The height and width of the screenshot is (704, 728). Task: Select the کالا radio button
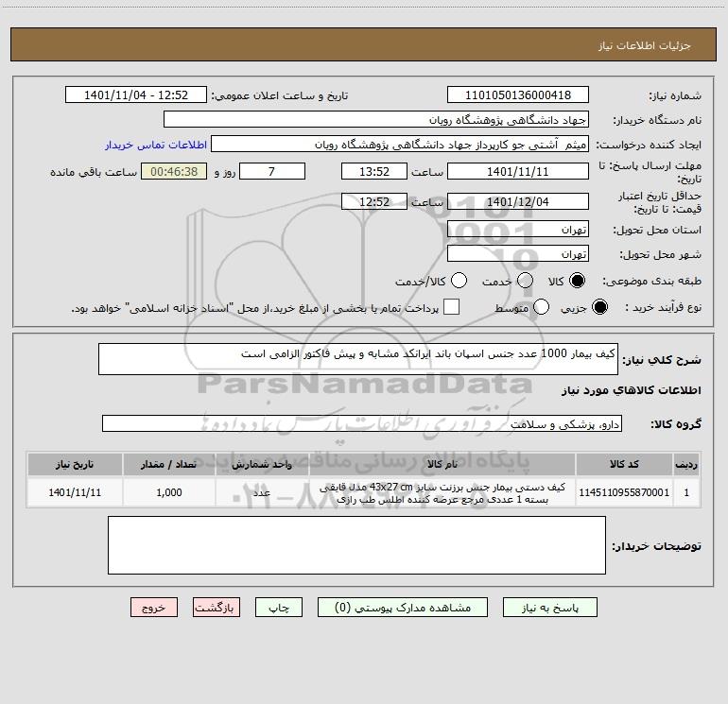click(x=577, y=281)
